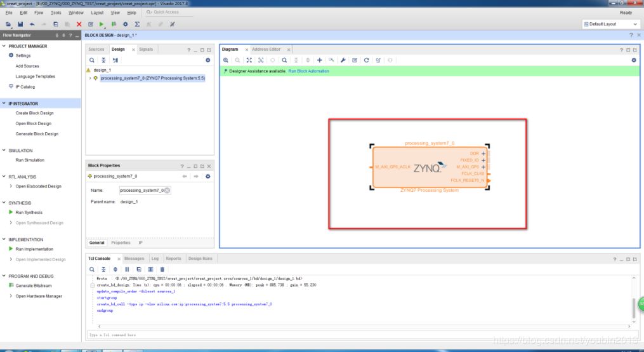This screenshot has height=352, width=644.
Task: Open the Properties tab in Block Properties
Action: pyautogui.click(x=121, y=243)
